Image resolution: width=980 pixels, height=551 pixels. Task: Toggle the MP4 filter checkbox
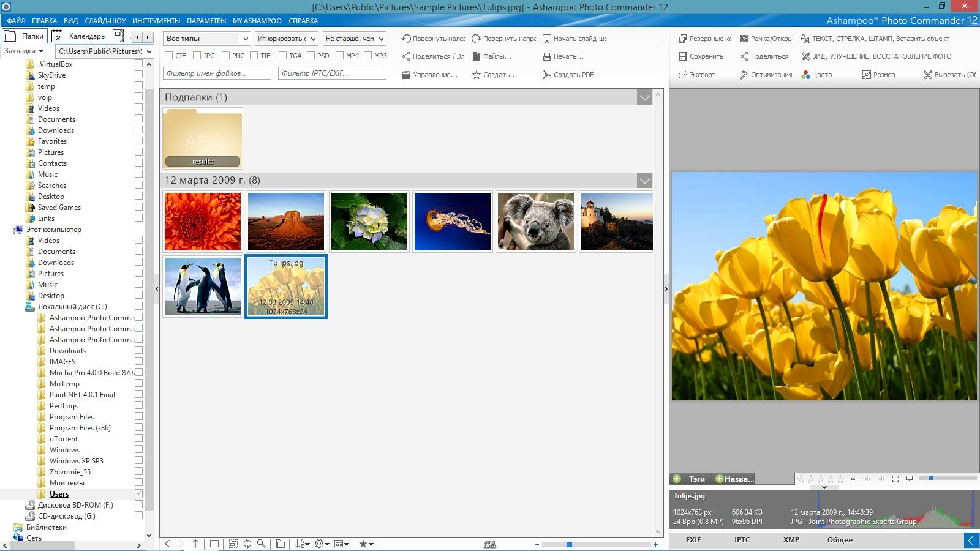[x=339, y=56]
